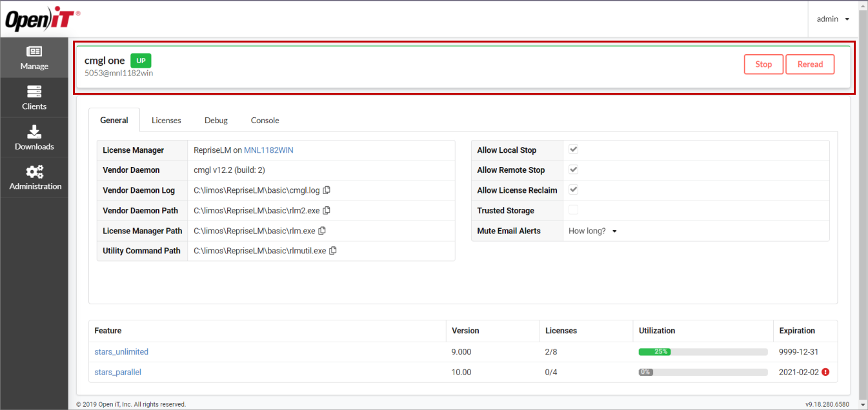
Task: Select the 5053@mnl1182win address text
Action: pos(119,73)
